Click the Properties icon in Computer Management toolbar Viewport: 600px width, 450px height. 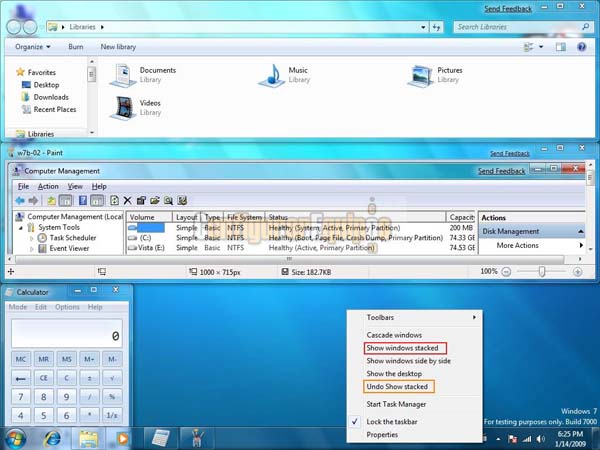pyautogui.click(x=141, y=200)
